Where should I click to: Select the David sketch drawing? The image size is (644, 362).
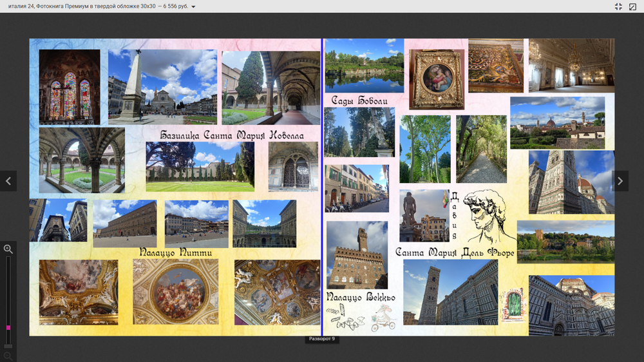point(488,216)
